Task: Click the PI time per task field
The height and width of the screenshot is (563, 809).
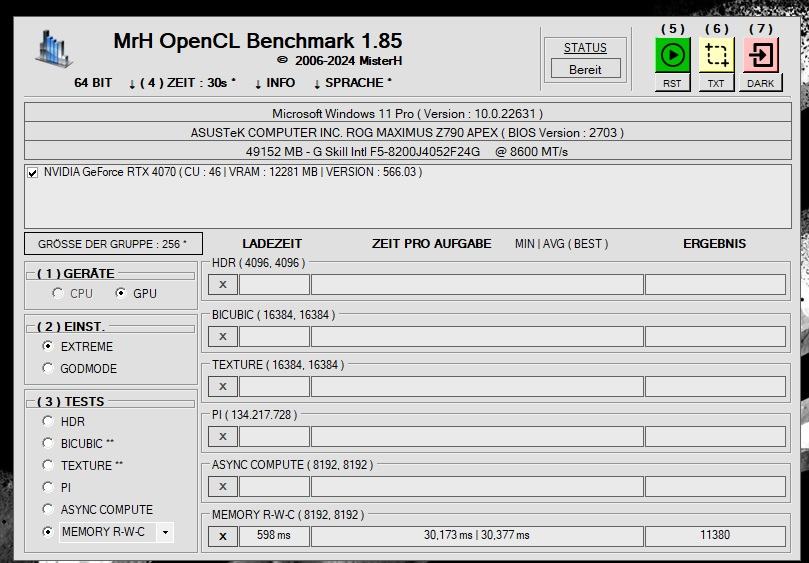Action: coord(477,437)
